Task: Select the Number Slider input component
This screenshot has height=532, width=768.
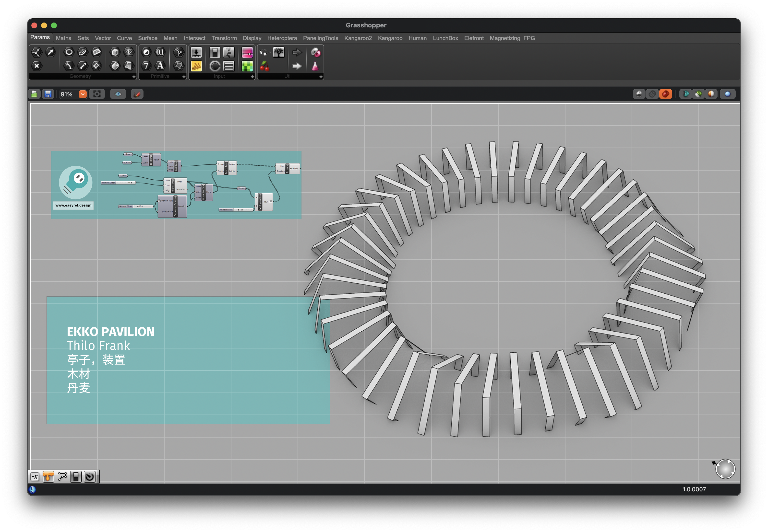Action: coord(196,52)
